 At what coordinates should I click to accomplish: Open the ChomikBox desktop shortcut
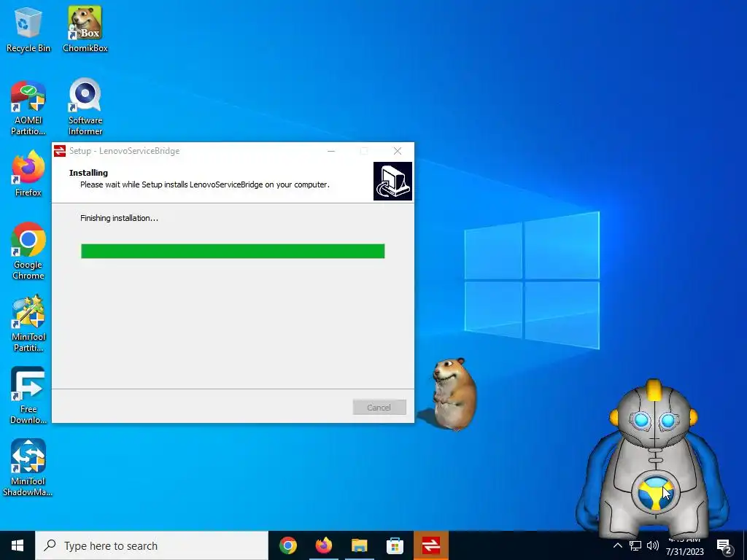85,29
